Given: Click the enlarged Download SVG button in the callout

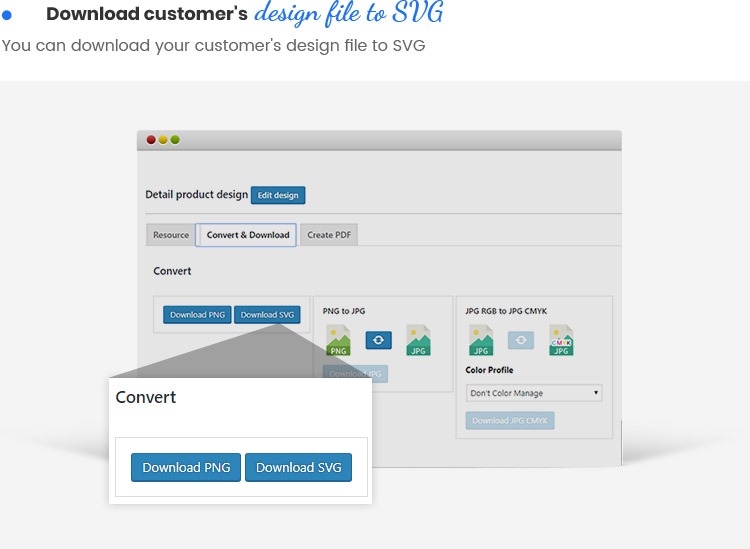Looking at the screenshot, I should click(298, 468).
